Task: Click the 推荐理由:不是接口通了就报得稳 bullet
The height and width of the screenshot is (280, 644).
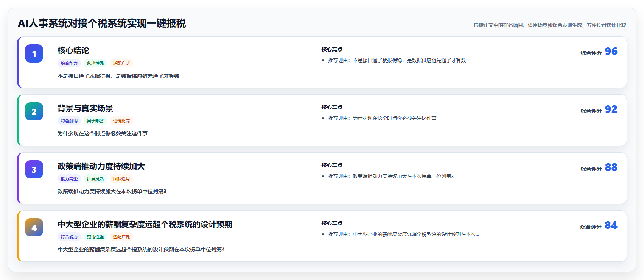Action: coord(397,60)
